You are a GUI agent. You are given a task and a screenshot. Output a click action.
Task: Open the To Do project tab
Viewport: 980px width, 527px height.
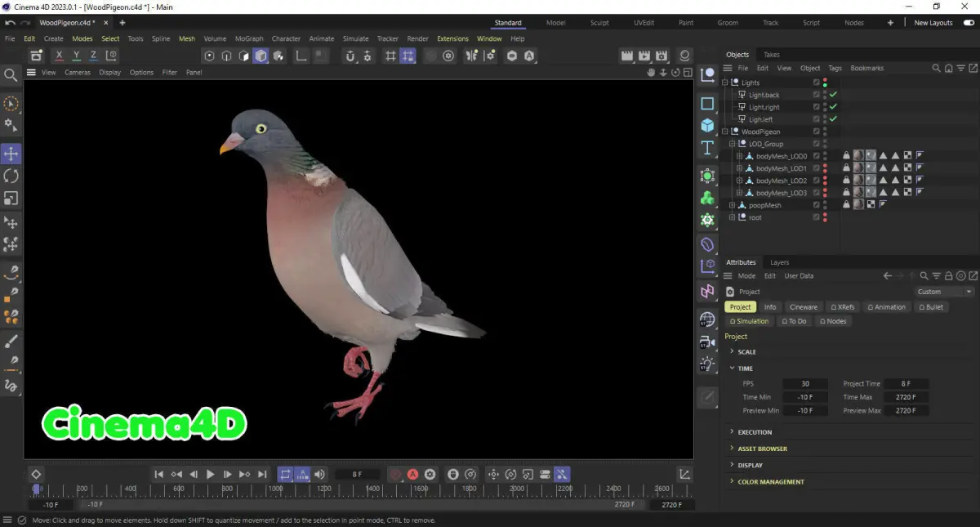click(794, 321)
